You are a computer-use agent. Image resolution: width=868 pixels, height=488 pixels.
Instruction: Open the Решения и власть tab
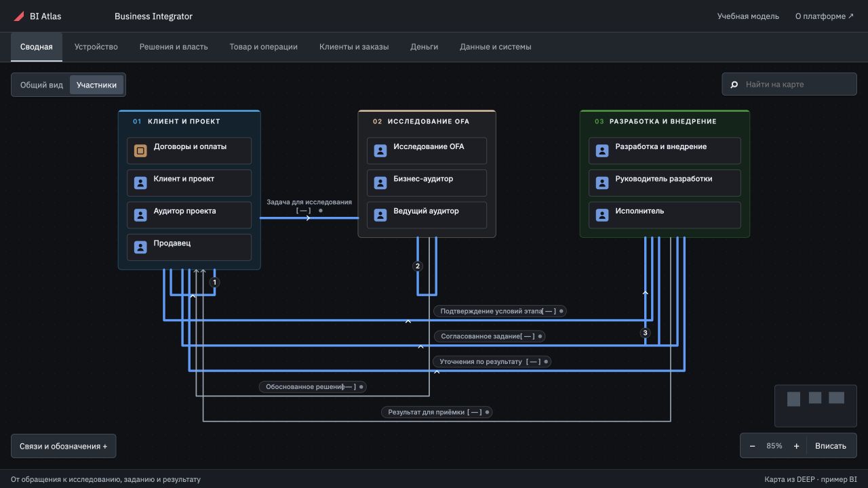174,47
